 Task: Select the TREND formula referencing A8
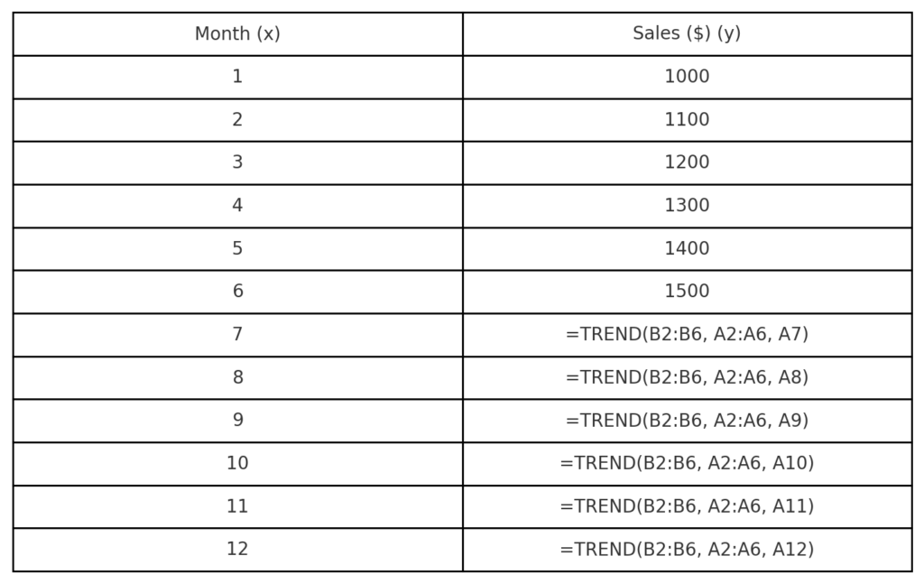pyautogui.click(x=687, y=378)
